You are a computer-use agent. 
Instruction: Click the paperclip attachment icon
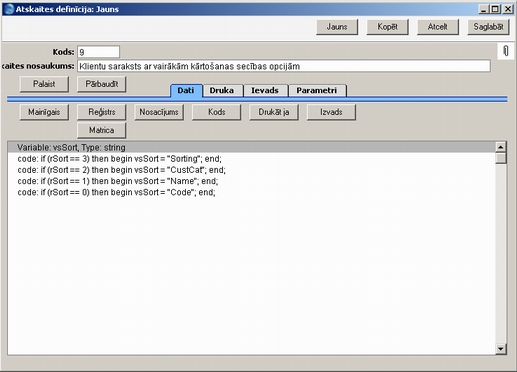point(506,51)
